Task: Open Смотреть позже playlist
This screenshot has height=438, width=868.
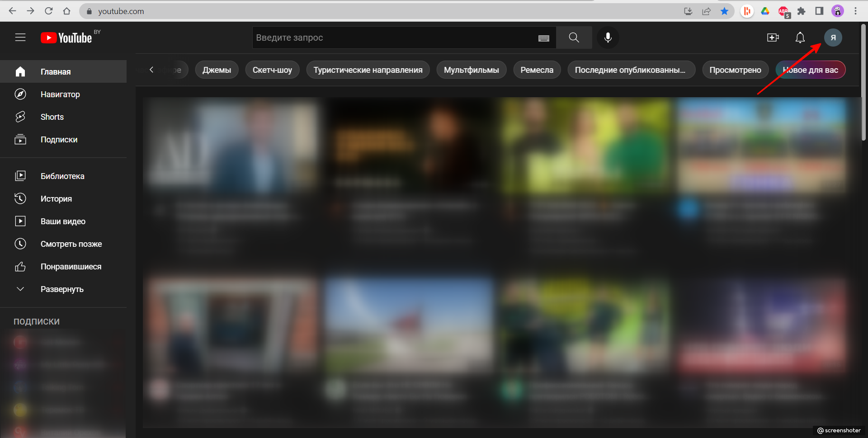Action: point(71,244)
